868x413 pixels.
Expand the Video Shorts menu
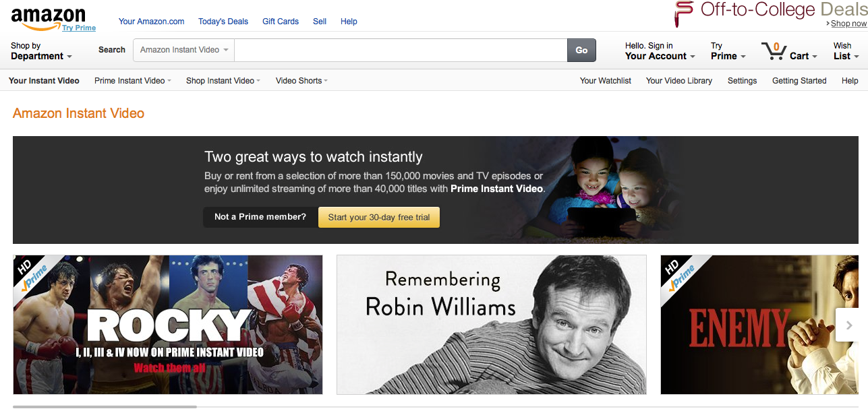[x=301, y=80]
